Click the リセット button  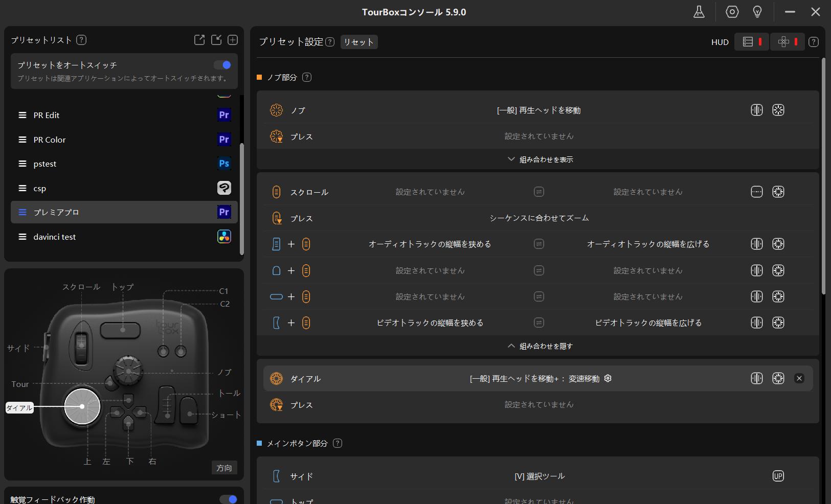click(x=358, y=42)
